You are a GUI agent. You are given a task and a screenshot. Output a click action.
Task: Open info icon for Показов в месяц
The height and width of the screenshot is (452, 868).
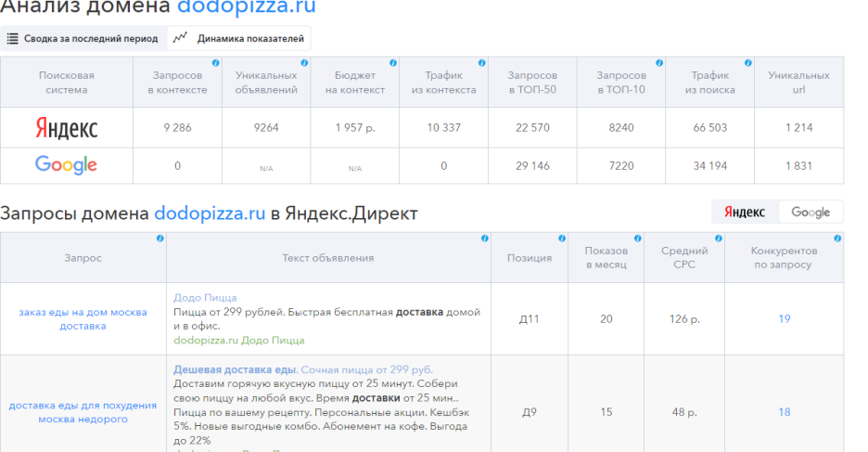point(638,239)
